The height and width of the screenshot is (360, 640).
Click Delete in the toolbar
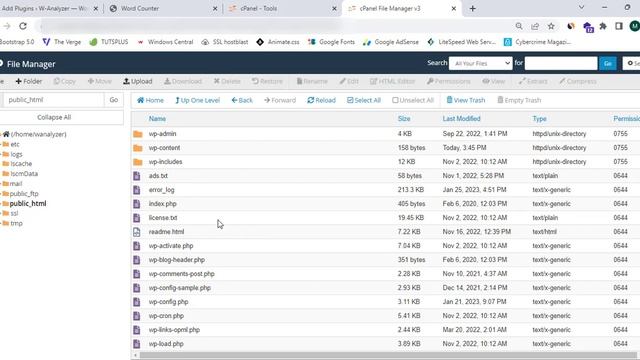pos(227,81)
